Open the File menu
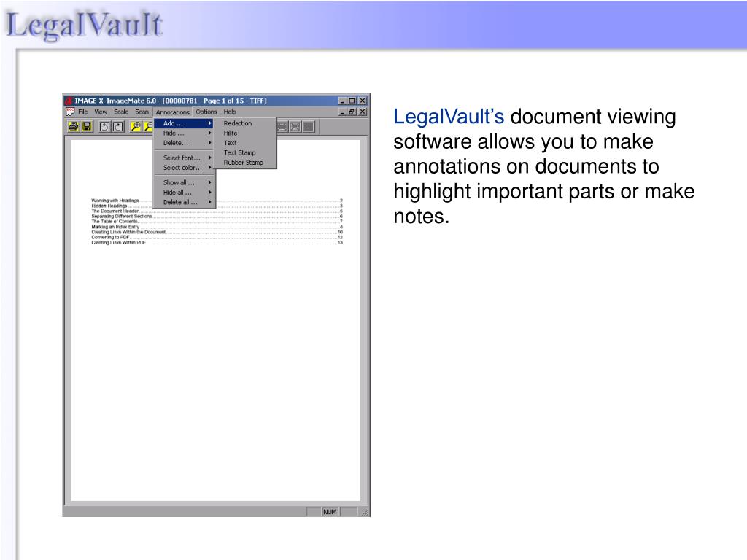Viewport: 747px width, 560px height. (83, 112)
